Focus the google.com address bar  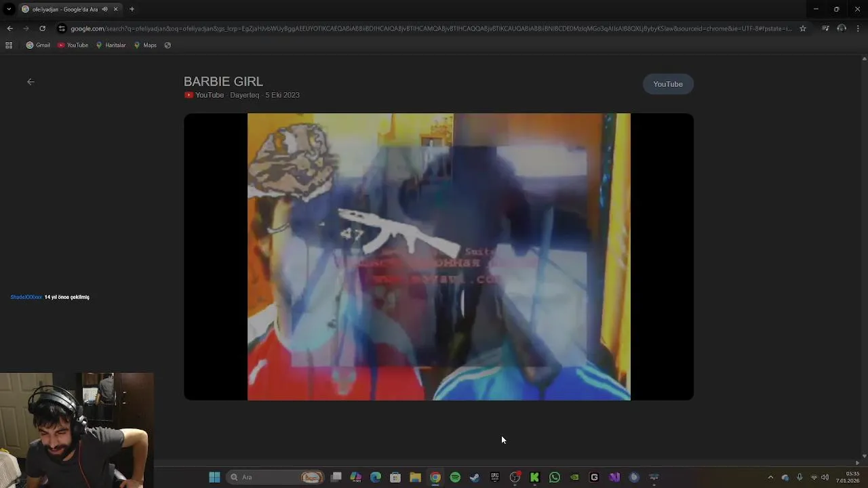[431, 28]
